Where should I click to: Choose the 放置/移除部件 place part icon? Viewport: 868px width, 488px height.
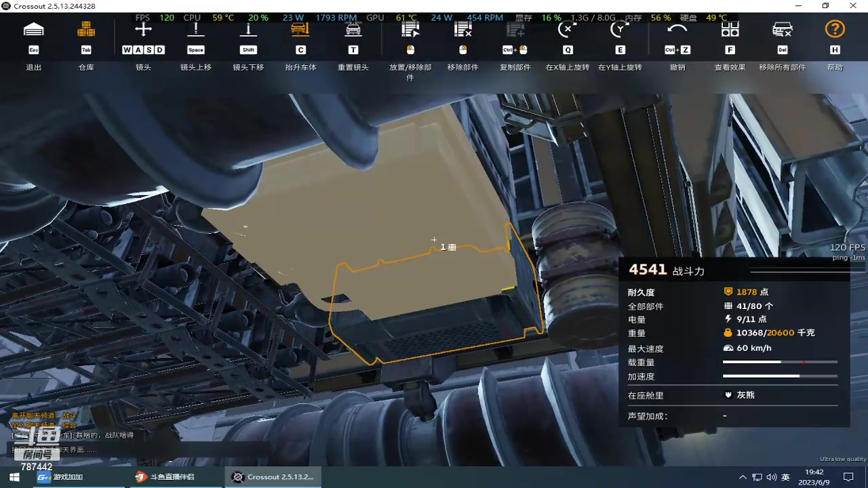point(410,29)
